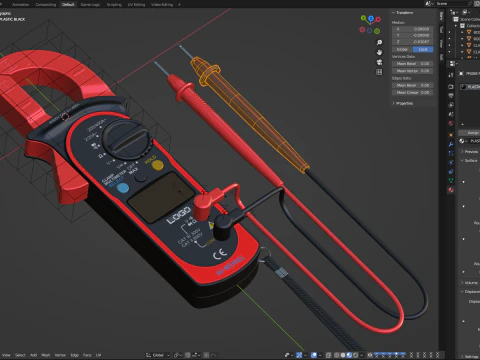Collapse the Collection tree in outliner

456,26
